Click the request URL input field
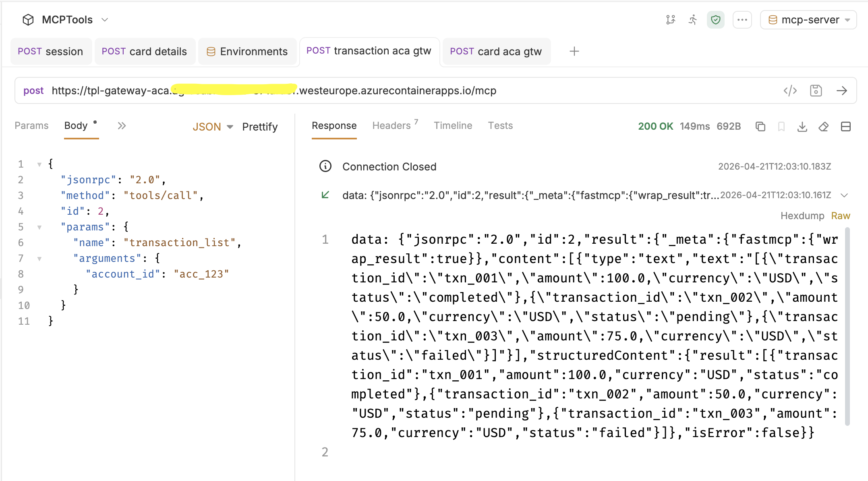Image resolution: width=868 pixels, height=481 pixels. [x=411, y=91]
